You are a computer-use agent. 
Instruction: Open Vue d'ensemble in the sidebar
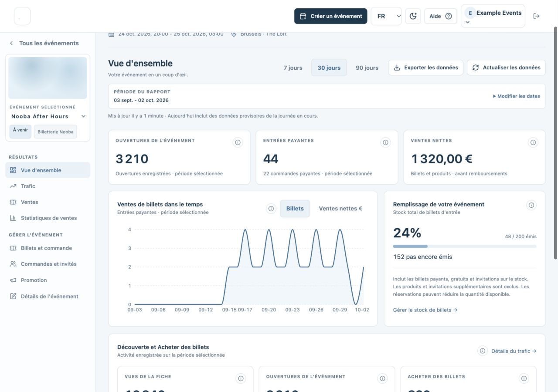(48, 170)
